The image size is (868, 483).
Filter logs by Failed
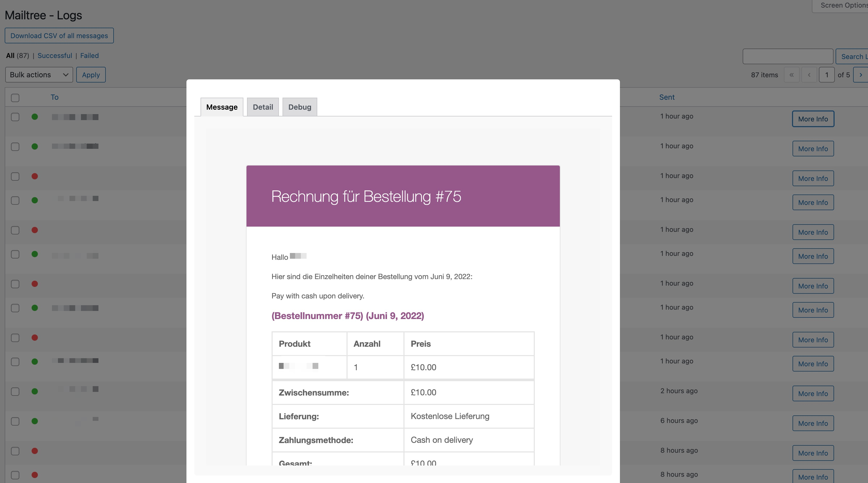tap(89, 56)
